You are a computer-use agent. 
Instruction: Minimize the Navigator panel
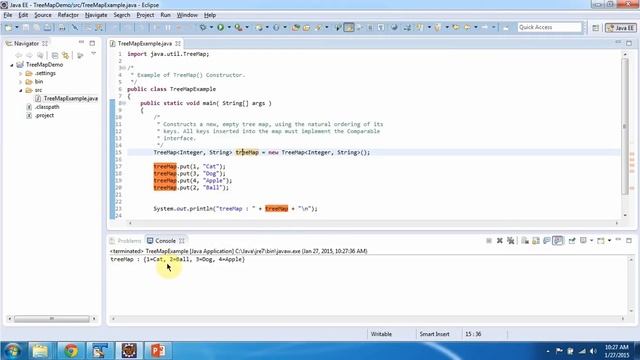(x=81, y=42)
